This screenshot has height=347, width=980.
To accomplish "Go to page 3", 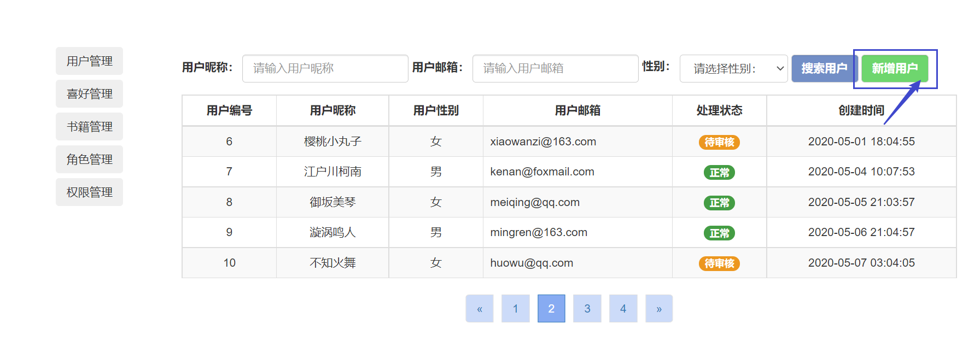I will click(x=587, y=309).
